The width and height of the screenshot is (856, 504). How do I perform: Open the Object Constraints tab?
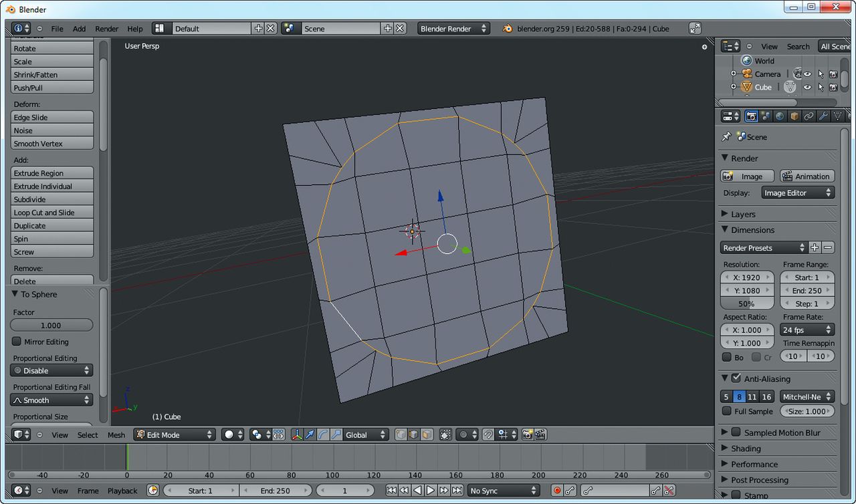coord(809,116)
